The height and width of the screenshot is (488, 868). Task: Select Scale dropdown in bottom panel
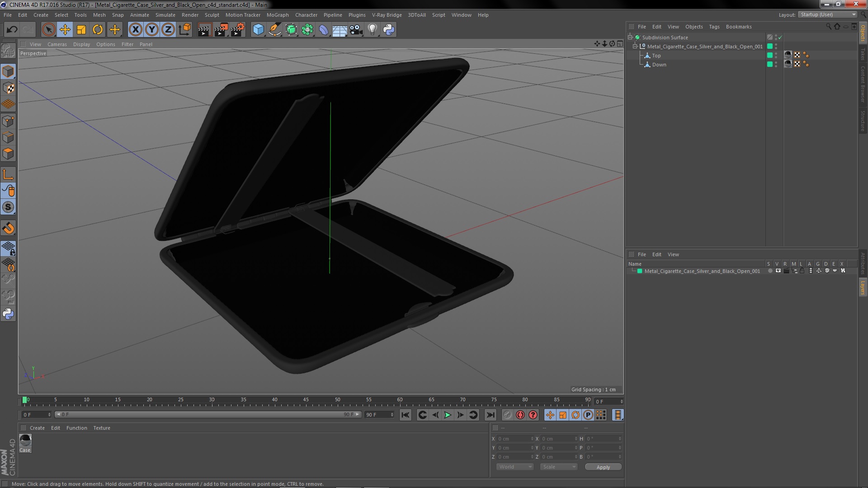557,467
